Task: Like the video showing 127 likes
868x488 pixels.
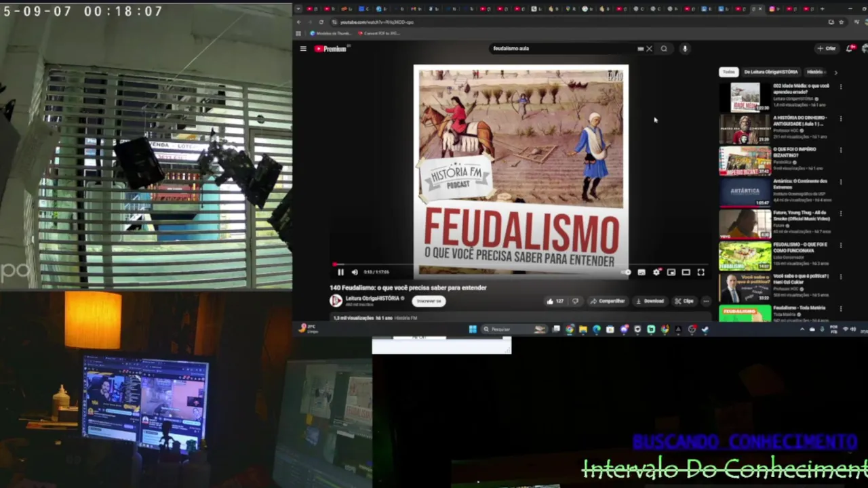Action: (x=555, y=301)
